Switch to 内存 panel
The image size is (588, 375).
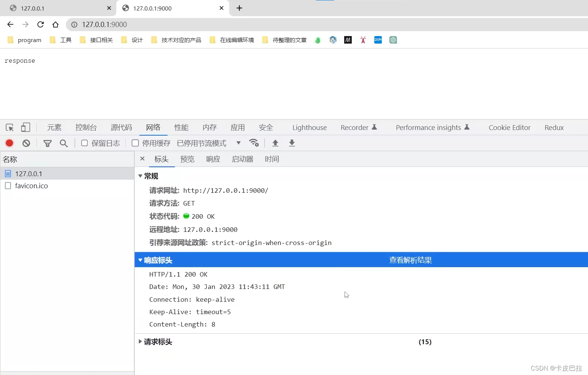[x=210, y=127]
